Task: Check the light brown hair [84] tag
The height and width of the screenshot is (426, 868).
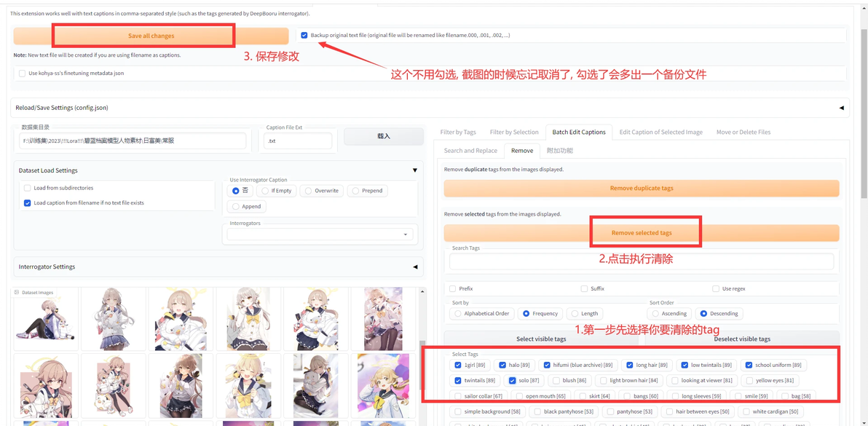Action: pos(604,381)
